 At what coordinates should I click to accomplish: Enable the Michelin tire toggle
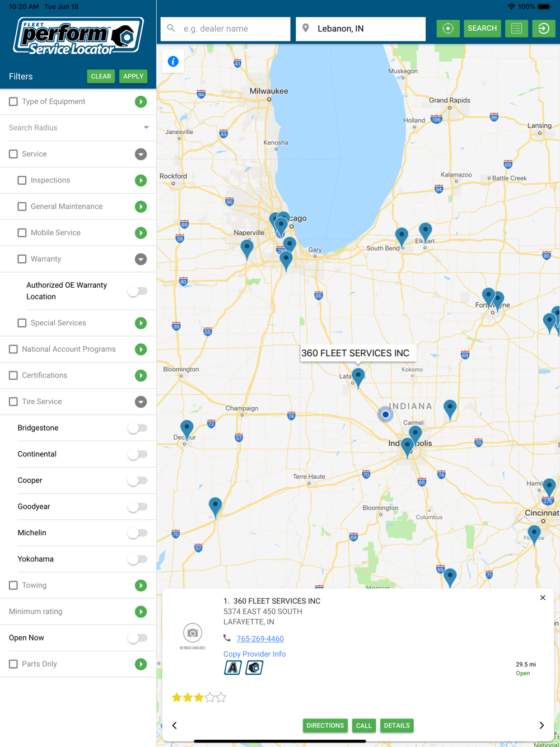click(137, 533)
